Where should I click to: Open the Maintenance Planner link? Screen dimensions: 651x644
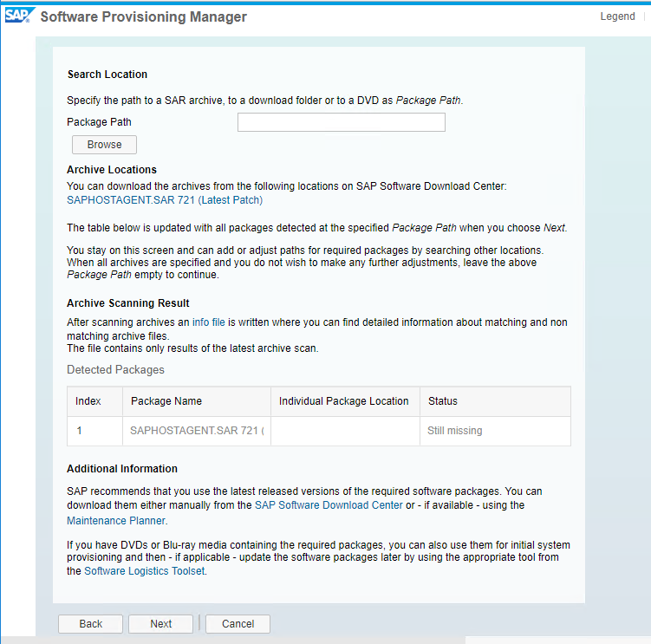[x=116, y=521]
